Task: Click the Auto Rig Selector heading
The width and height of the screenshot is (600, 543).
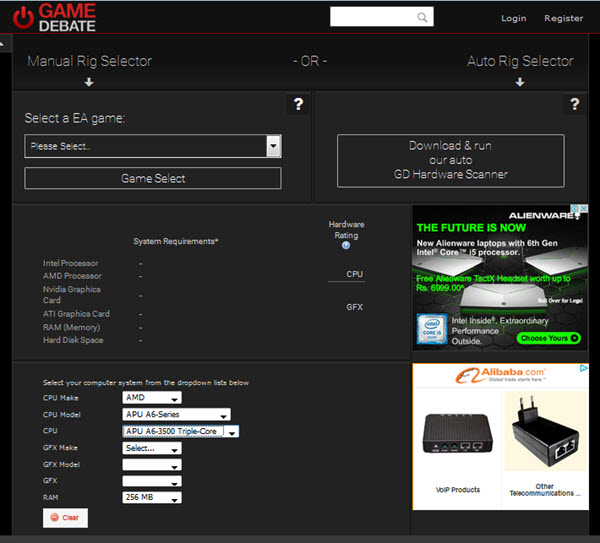Action: click(520, 61)
